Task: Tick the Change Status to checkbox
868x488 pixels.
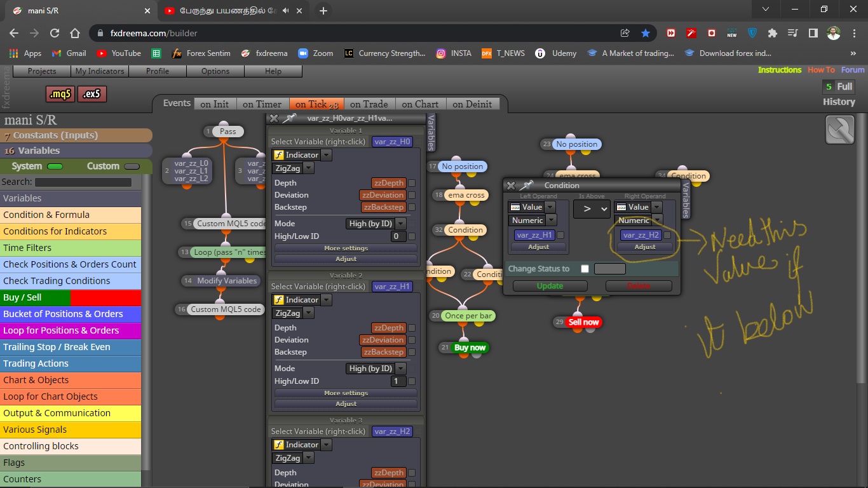Action: coord(585,269)
